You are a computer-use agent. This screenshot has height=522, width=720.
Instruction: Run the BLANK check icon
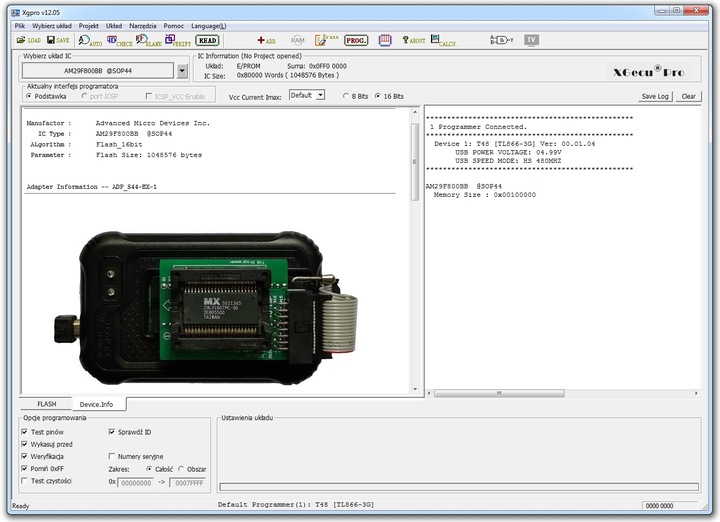click(149, 41)
